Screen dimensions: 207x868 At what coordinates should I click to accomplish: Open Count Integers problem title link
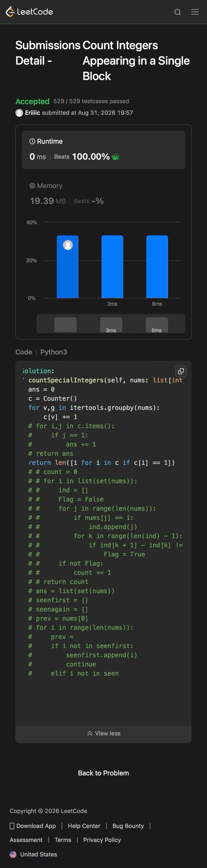tap(136, 61)
